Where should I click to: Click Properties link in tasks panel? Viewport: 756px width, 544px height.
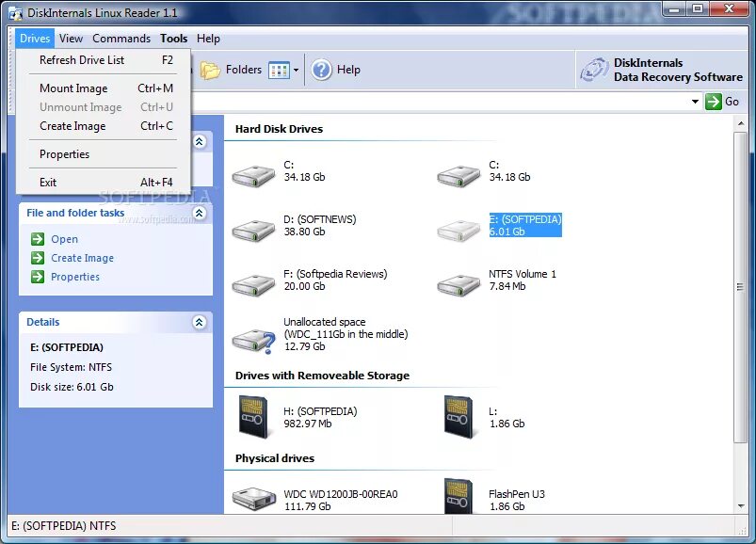(75, 277)
